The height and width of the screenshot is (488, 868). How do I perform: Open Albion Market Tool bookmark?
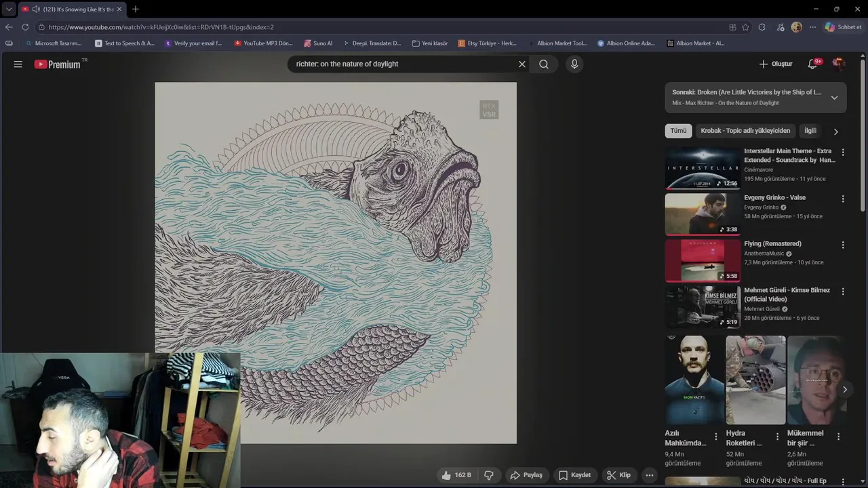[x=557, y=43]
